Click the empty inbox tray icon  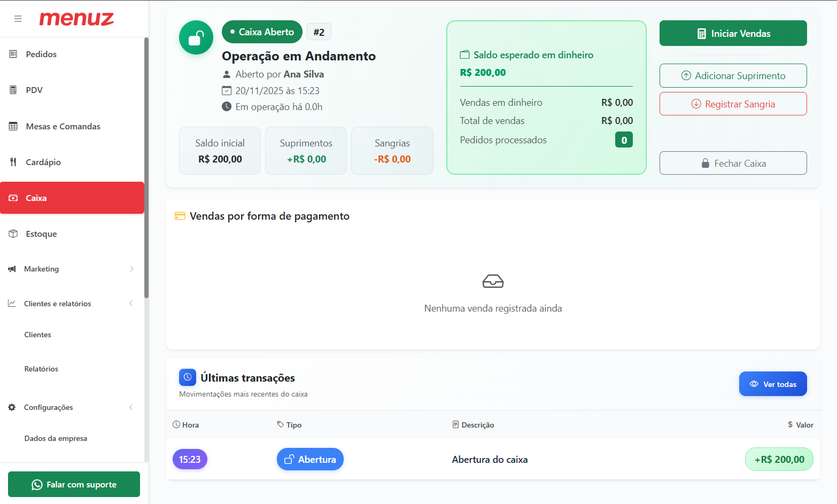493,281
